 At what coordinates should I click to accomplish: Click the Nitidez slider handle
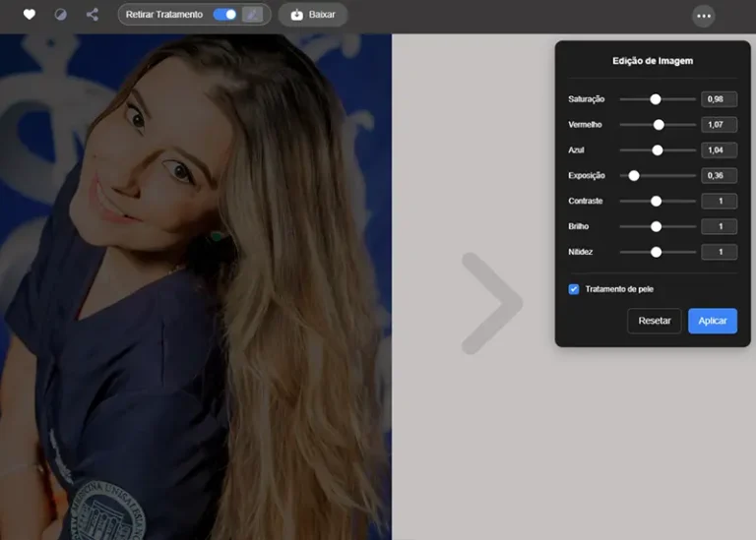656,253
